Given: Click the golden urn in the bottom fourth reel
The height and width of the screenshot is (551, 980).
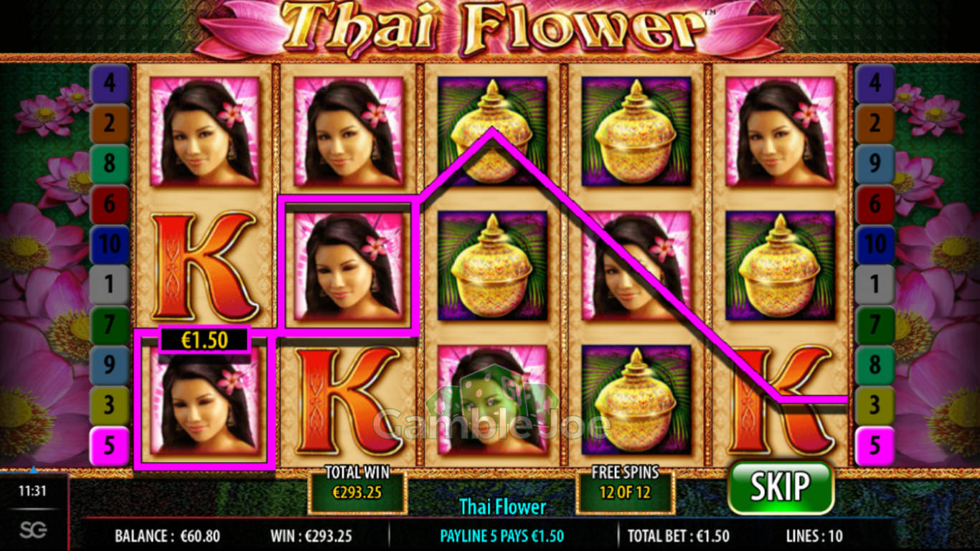Looking at the screenshot, I should [x=636, y=400].
